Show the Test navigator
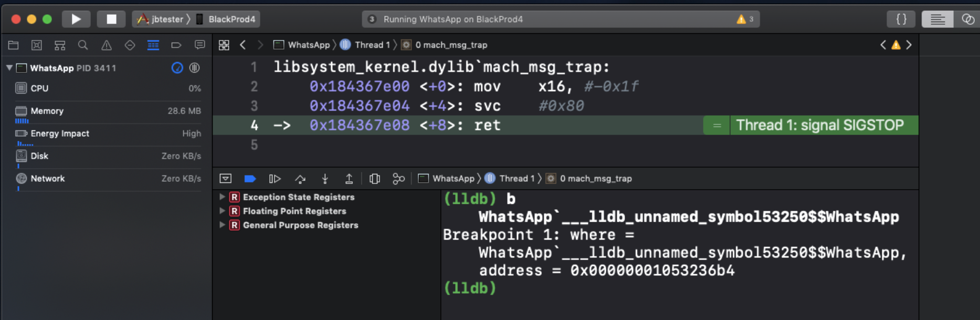The height and width of the screenshot is (320, 980). [x=130, y=45]
